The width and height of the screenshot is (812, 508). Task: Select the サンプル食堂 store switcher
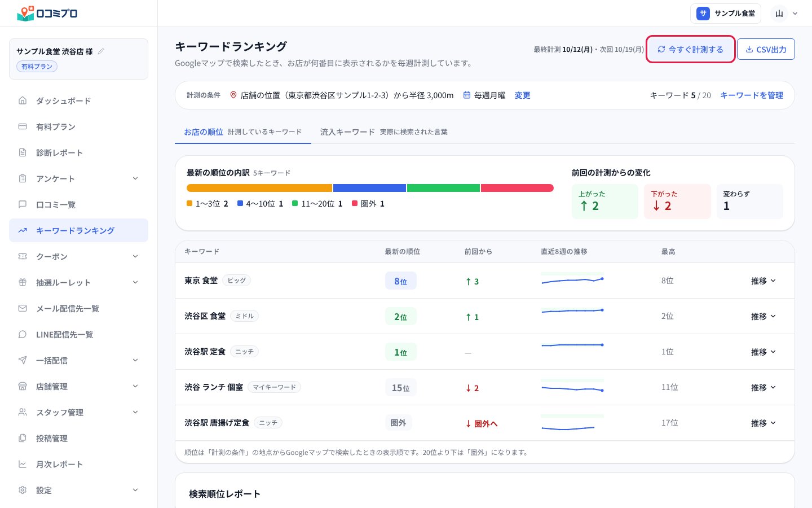click(x=726, y=14)
